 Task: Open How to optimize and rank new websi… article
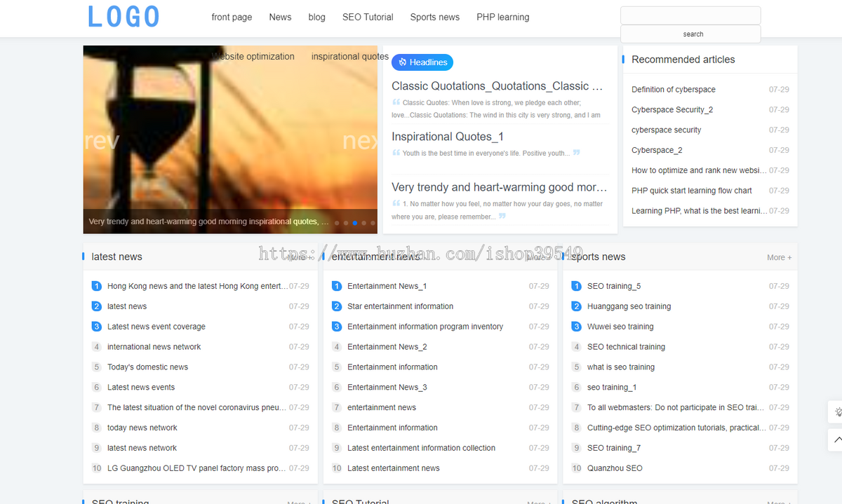699,170
